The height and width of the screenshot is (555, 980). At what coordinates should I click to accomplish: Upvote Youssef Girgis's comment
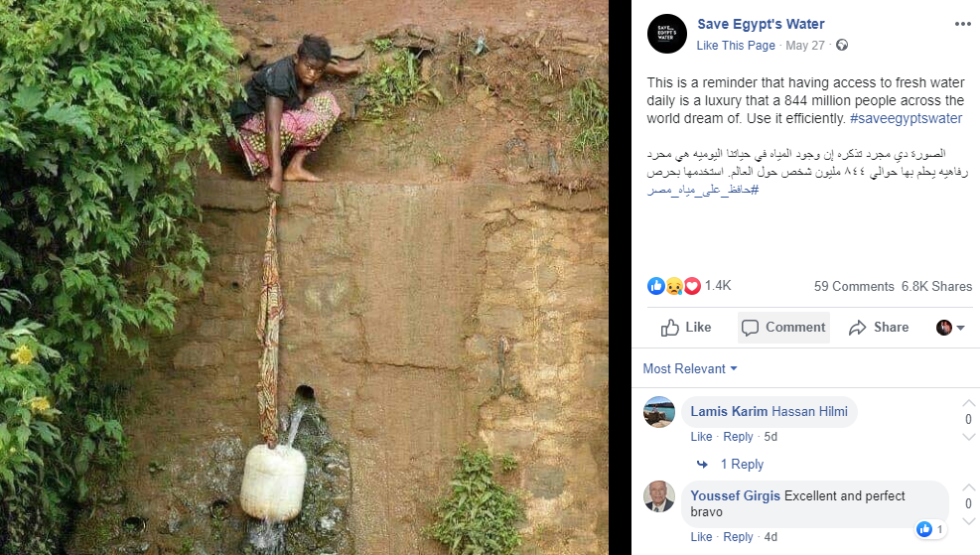coord(968,488)
